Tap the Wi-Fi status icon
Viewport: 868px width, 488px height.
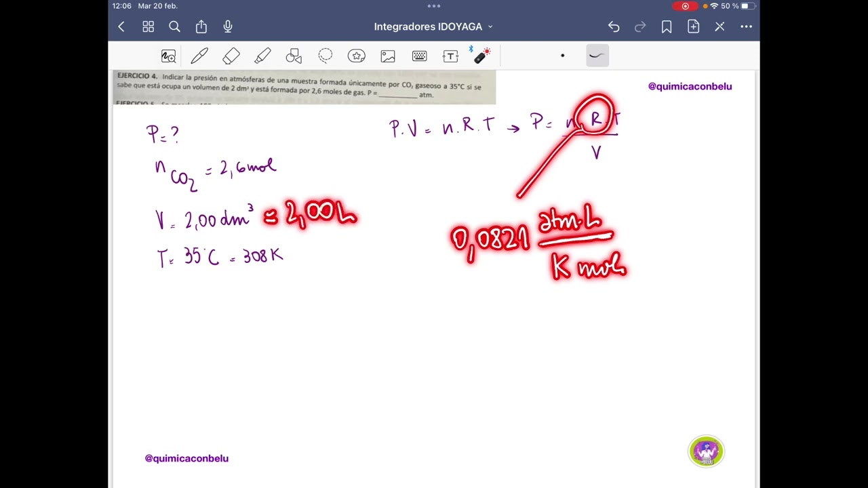[713, 6]
